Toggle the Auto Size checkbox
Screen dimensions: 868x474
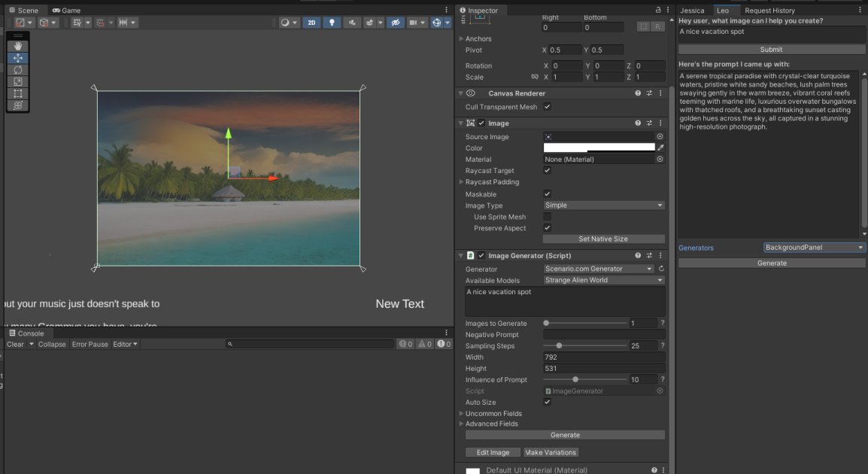click(x=547, y=402)
